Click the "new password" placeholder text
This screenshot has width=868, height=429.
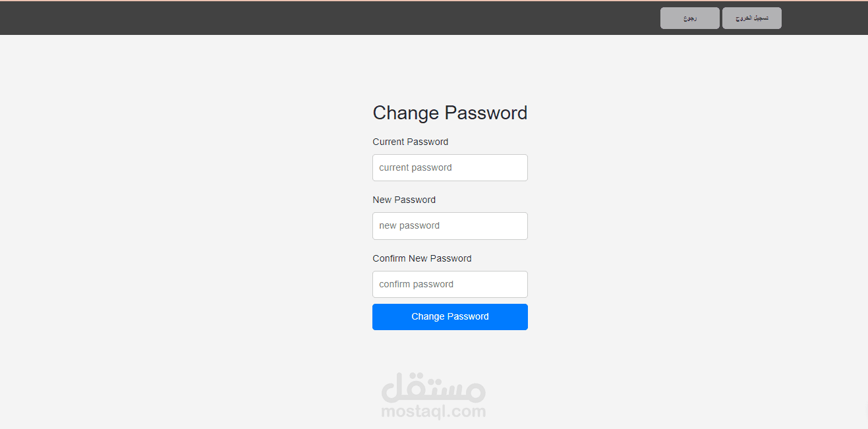click(x=409, y=226)
